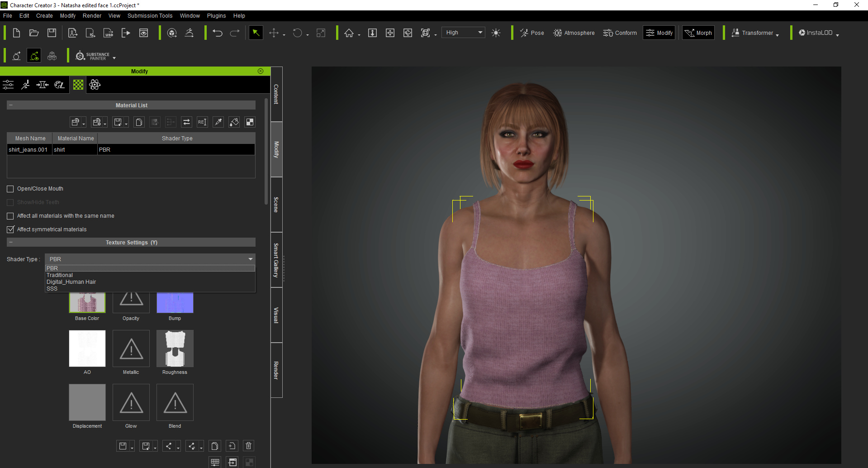Screen dimensions: 868x468
Task: Open the Material checkerboard tab in the Modify panel
Action: (x=78, y=85)
